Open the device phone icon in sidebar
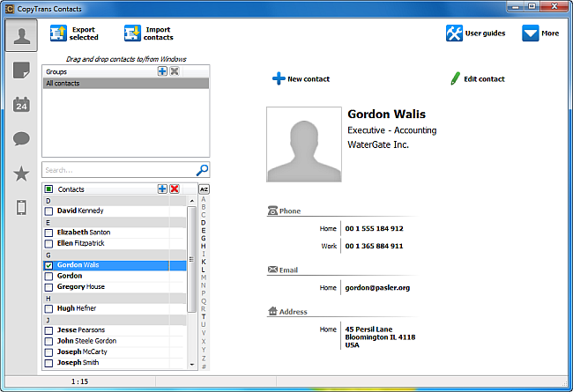Viewport: 573px width, 392px height. 21,208
